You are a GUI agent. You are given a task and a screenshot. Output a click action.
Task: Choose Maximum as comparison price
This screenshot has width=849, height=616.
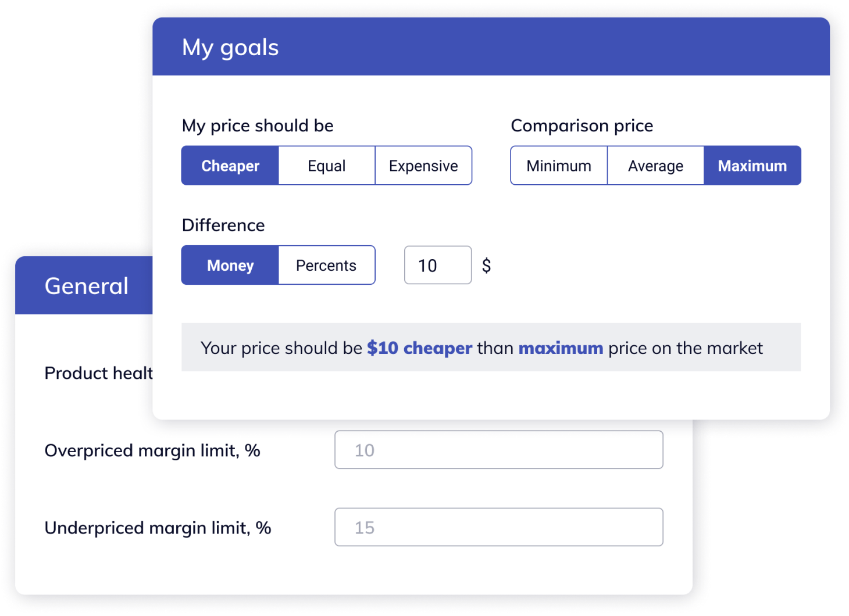coord(752,166)
